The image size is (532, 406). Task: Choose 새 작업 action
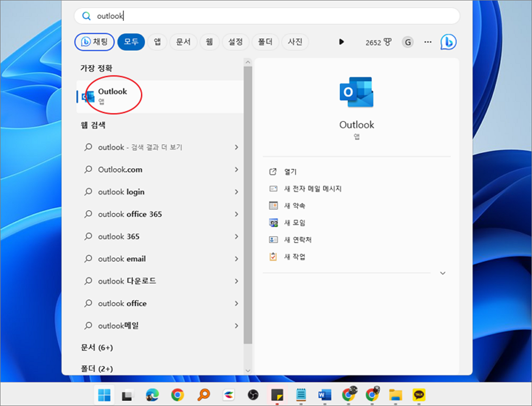point(295,257)
